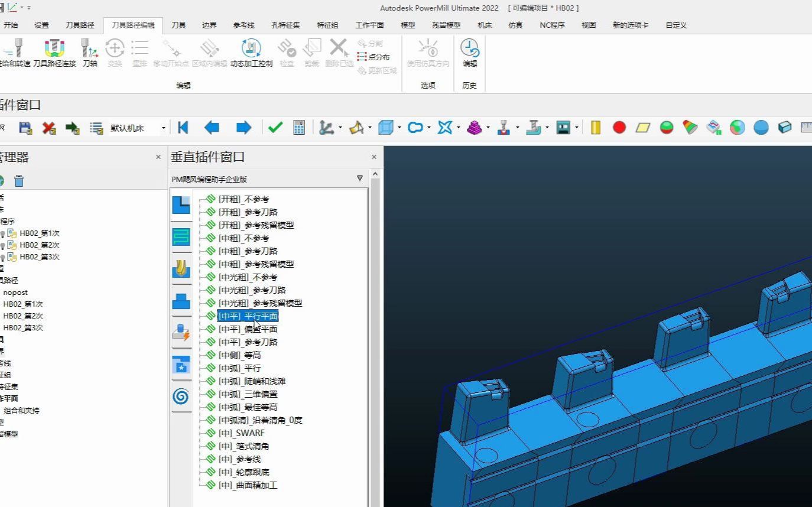
Task: Open the NC程序 ribbon tab
Action: tap(552, 25)
